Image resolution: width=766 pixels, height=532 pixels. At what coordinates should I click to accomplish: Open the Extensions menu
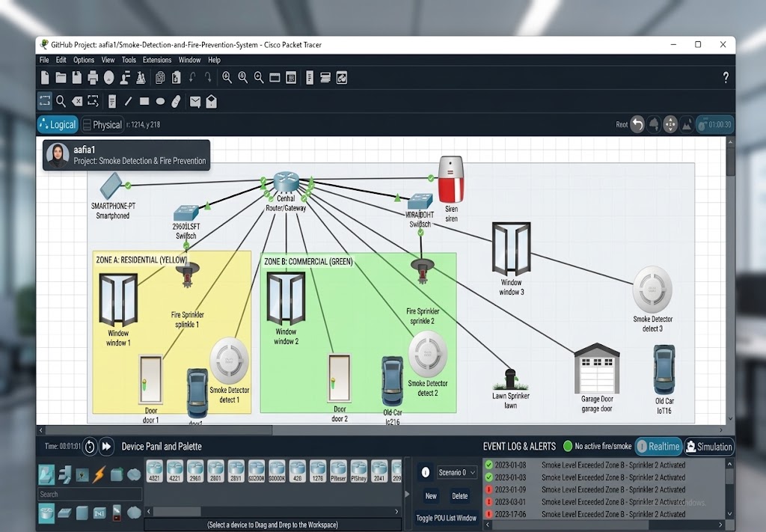coord(157,60)
